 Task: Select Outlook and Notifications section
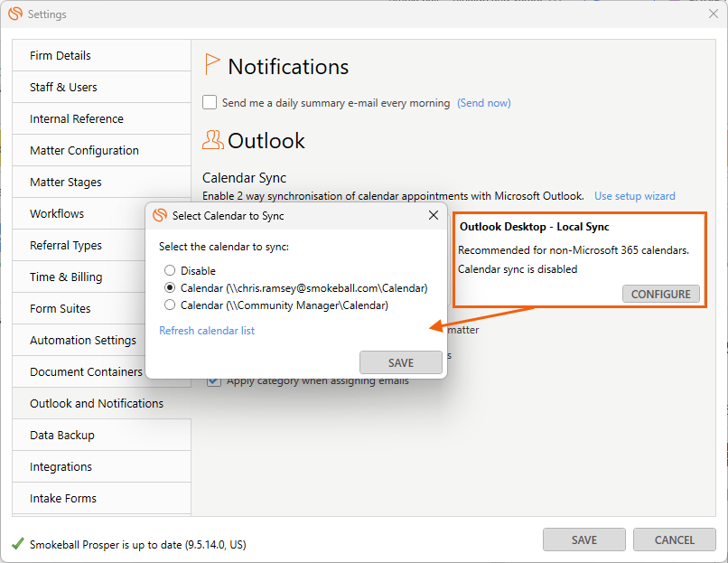point(101,403)
